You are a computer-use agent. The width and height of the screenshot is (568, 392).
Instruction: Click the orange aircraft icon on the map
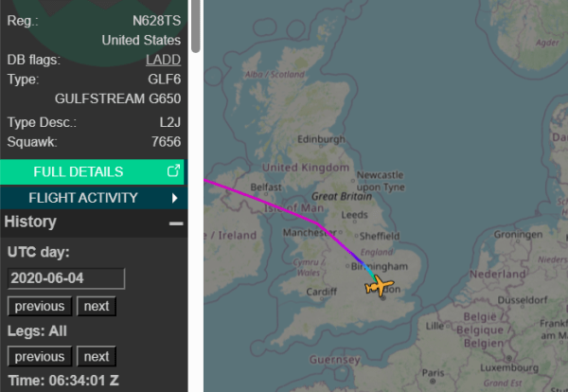pos(380,287)
